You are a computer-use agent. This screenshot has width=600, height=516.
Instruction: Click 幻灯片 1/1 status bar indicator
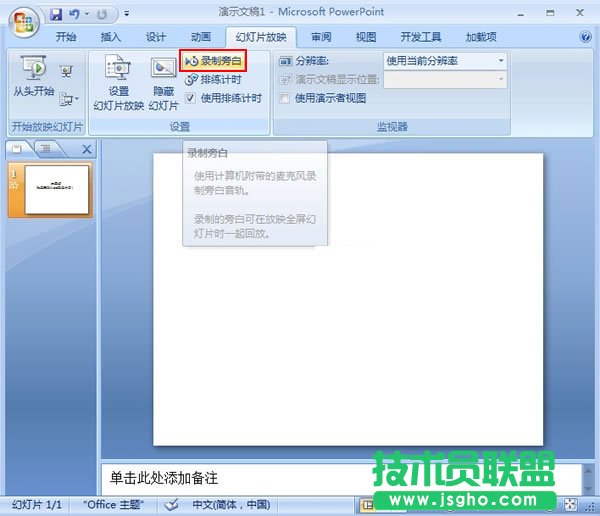pyautogui.click(x=37, y=505)
